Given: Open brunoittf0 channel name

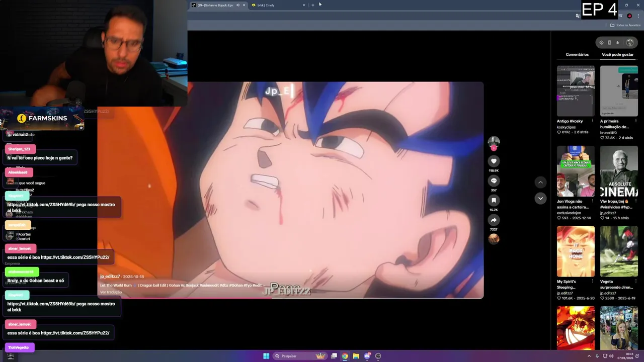Looking at the screenshot, I should click(x=609, y=132).
